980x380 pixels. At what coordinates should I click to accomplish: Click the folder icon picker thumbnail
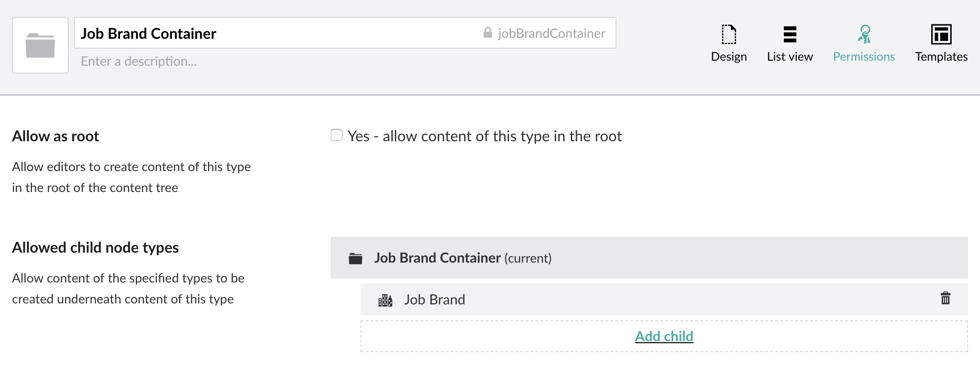pos(40,45)
